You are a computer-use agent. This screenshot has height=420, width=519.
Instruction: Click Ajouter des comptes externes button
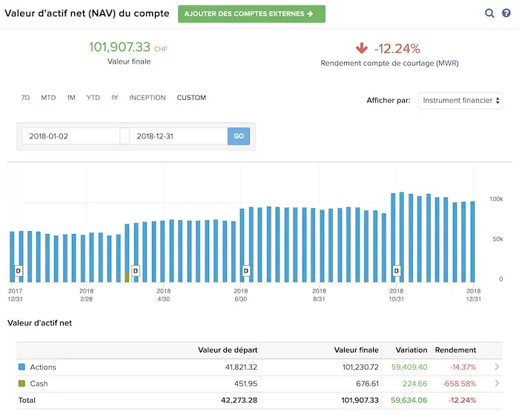pos(251,14)
